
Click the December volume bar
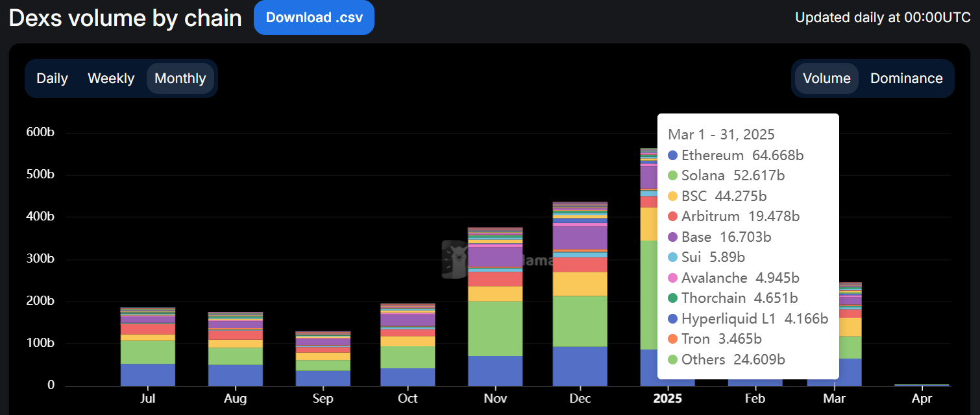[580, 292]
